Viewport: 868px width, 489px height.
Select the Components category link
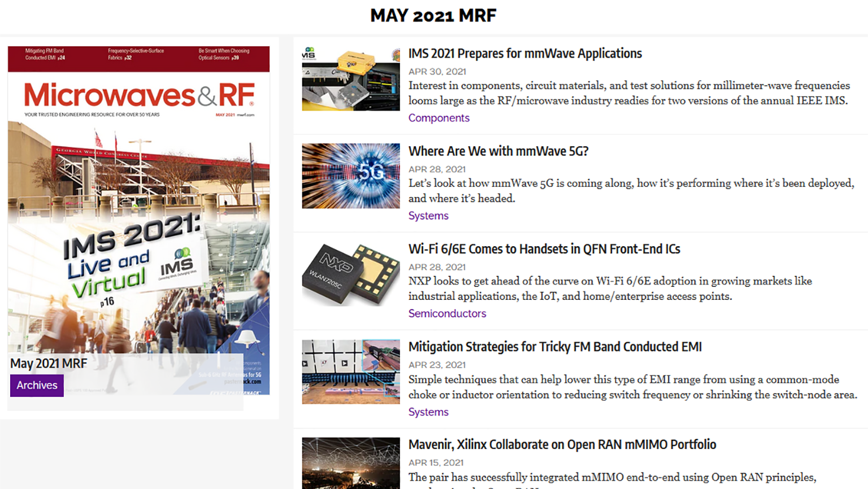tap(439, 118)
